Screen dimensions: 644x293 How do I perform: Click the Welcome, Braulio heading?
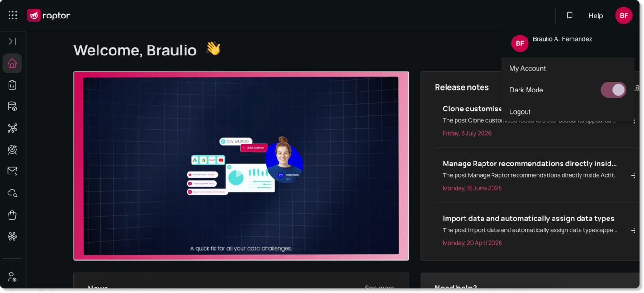135,50
